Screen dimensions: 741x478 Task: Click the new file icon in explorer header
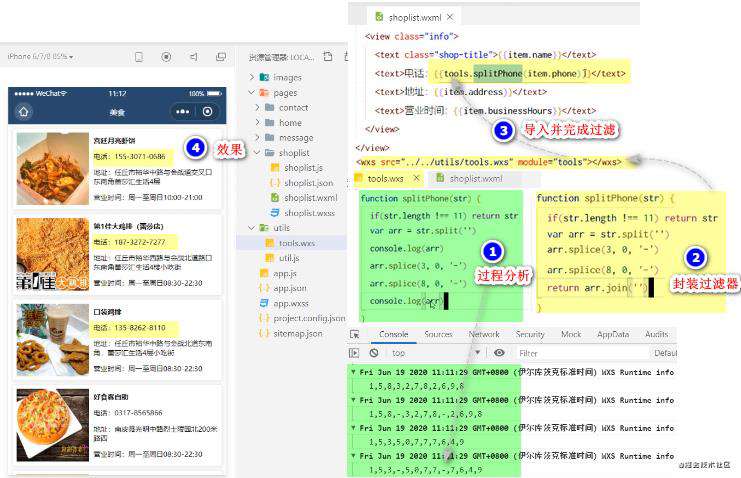(328, 57)
